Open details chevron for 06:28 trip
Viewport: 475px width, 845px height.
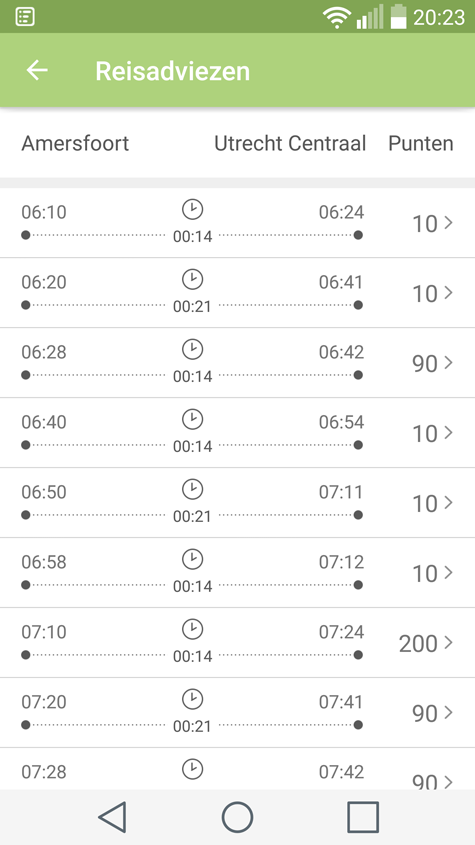pyautogui.click(x=448, y=362)
